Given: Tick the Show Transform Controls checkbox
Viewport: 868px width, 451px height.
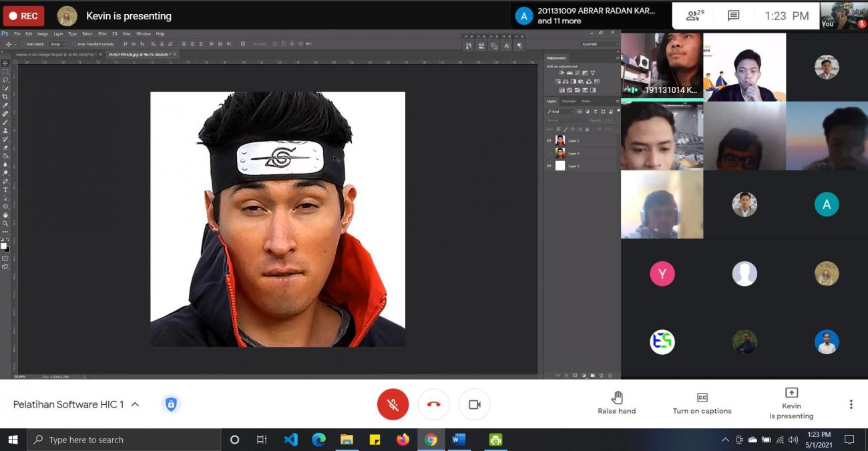Looking at the screenshot, I should [73, 44].
